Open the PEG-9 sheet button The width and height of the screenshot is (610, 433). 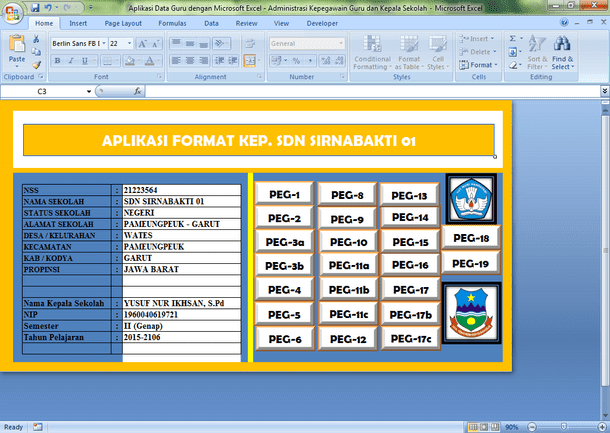tap(347, 219)
